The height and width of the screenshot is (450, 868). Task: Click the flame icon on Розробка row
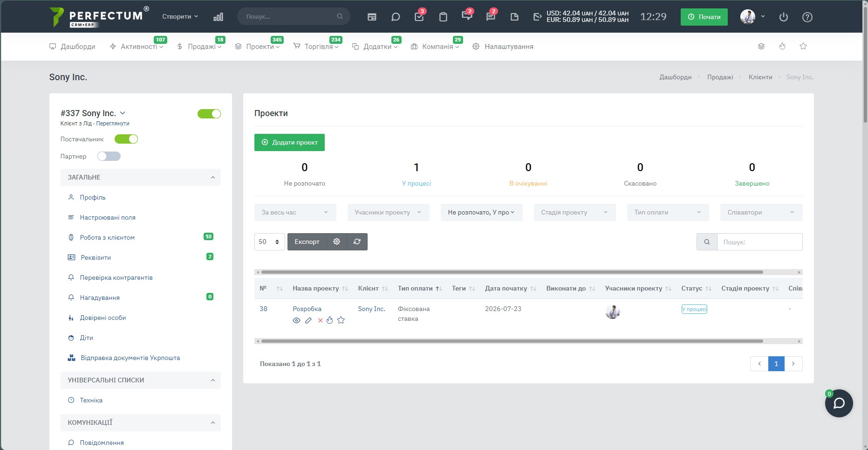[330, 320]
